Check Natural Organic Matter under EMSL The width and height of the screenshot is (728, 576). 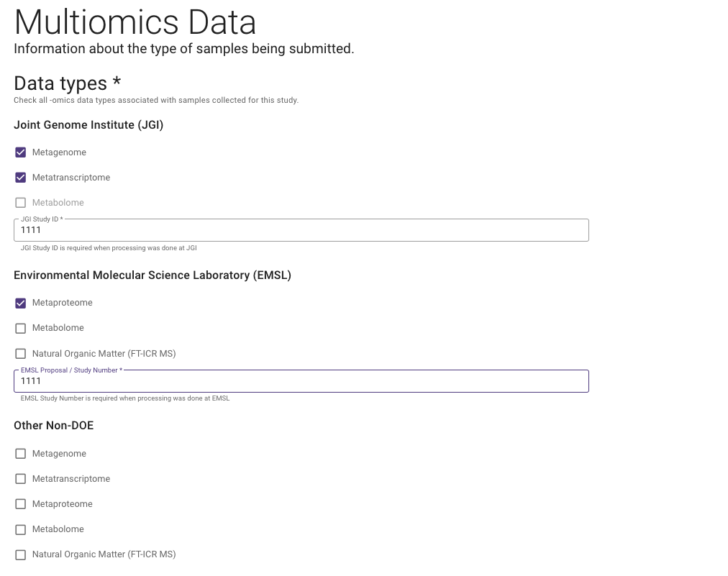pos(21,353)
